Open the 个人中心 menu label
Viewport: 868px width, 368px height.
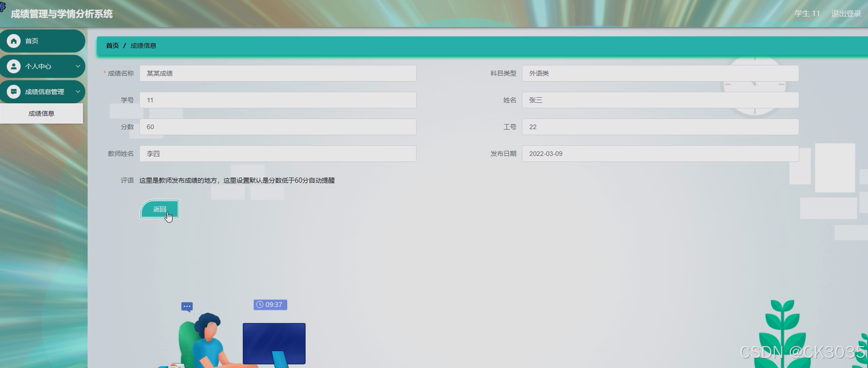38,66
